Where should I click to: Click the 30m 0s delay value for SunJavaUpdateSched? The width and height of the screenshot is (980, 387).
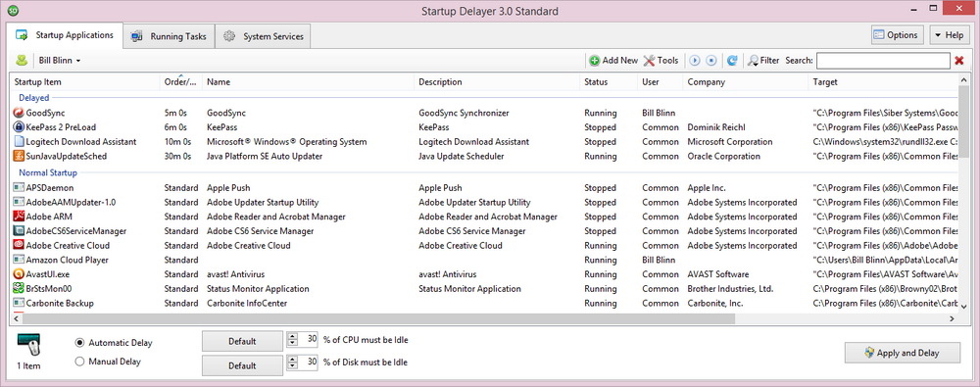(x=177, y=157)
